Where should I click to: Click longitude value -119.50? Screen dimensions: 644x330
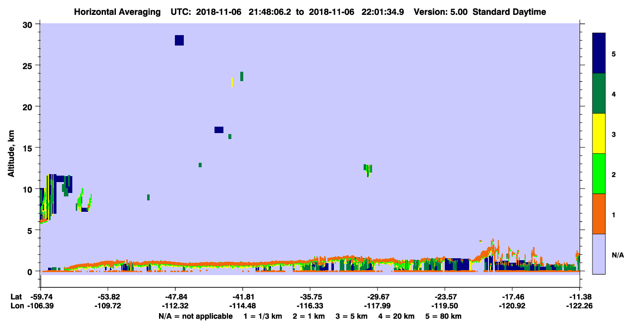click(x=445, y=306)
